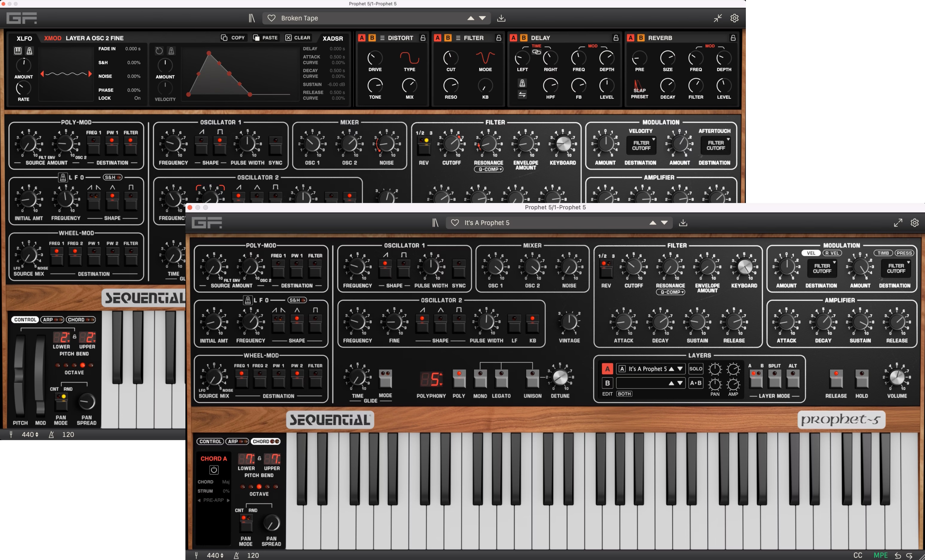Click the power icon under Chord A
Screen dimensions: 925x560
pyautogui.click(x=214, y=469)
